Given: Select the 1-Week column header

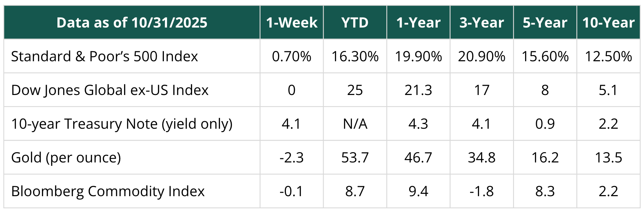Looking at the screenshot, I should [x=292, y=23].
